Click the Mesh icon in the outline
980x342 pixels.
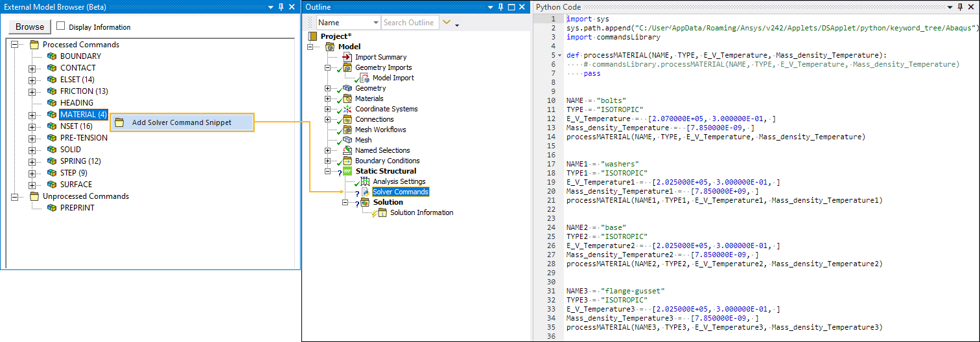point(347,141)
